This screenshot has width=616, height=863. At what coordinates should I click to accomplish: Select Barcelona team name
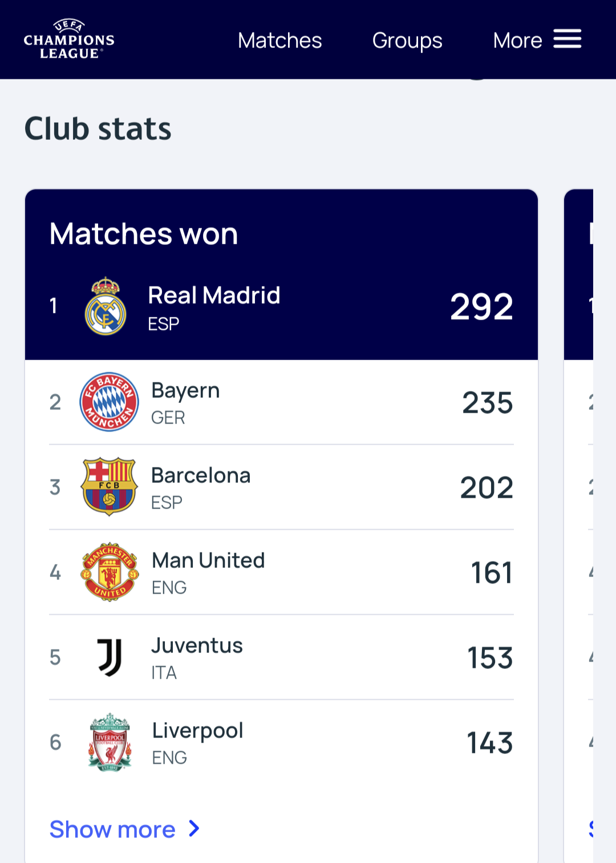(201, 475)
